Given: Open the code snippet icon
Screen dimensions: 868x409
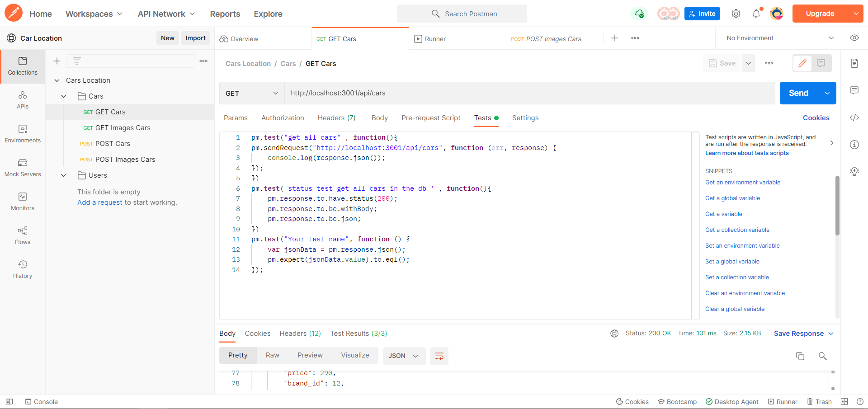Looking at the screenshot, I should click(x=854, y=118).
